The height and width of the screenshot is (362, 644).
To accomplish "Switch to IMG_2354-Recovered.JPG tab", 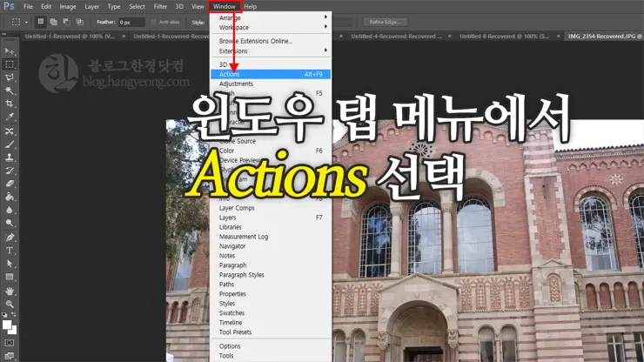I will click(x=604, y=37).
